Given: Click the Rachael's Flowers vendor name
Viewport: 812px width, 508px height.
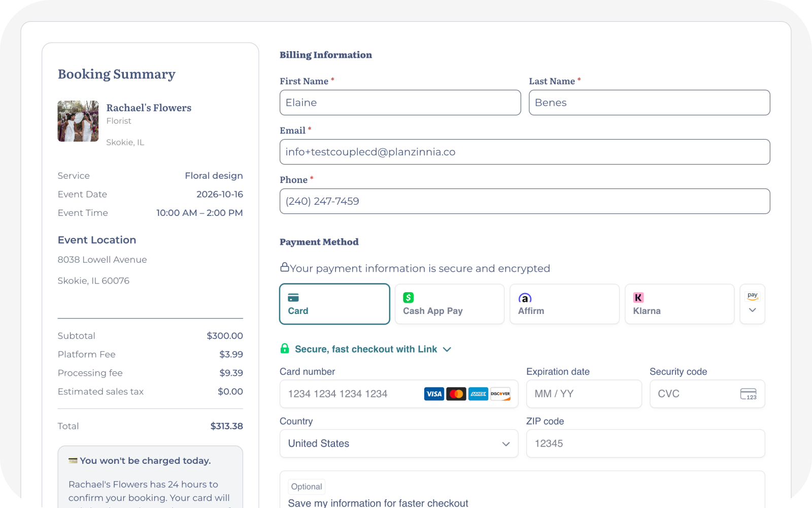Looking at the screenshot, I should coord(149,108).
